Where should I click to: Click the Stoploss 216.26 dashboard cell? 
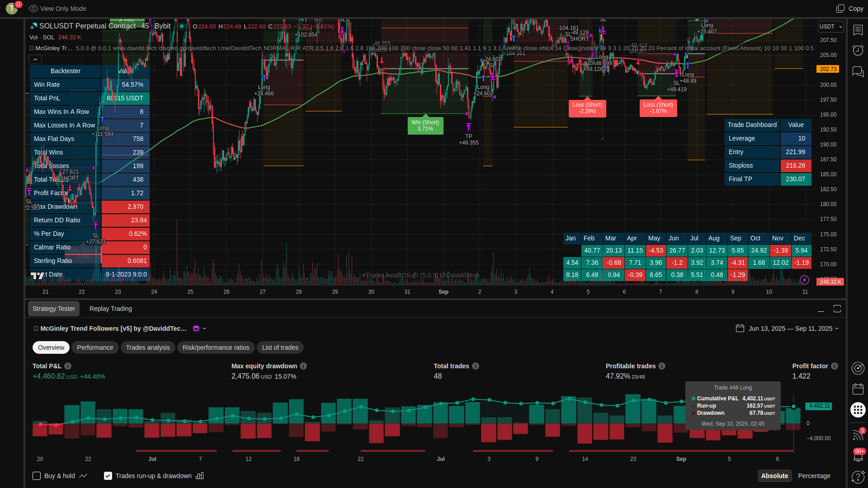[796, 166]
